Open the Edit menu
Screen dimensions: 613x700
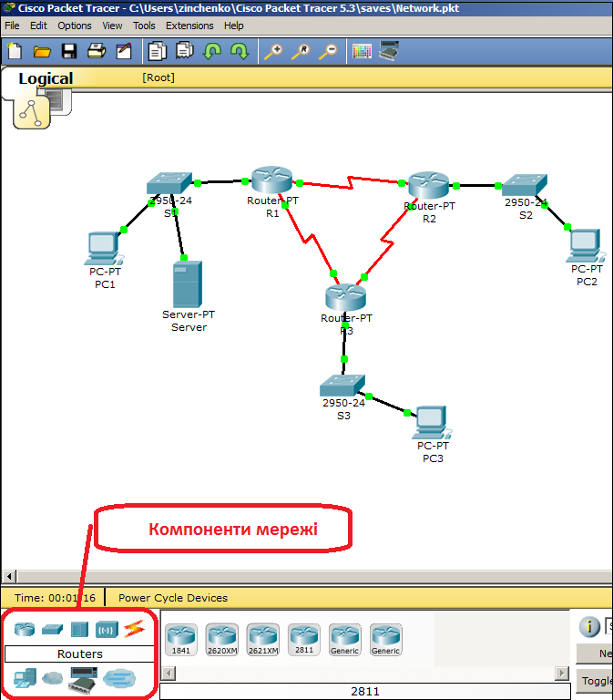point(38,26)
